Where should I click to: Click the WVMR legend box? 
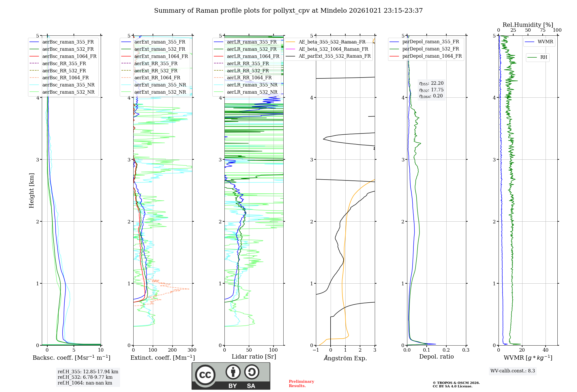pyautogui.click(x=539, y=42)
